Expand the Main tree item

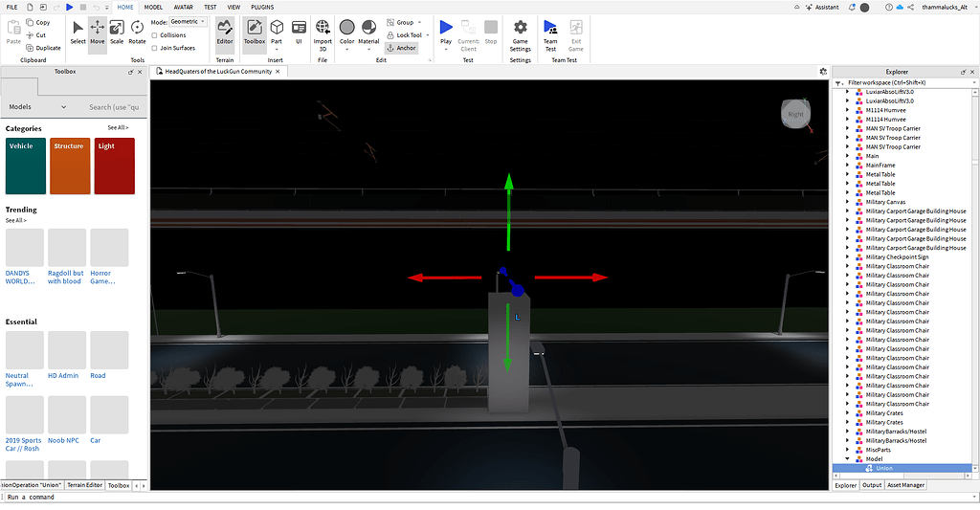(848, 156)
